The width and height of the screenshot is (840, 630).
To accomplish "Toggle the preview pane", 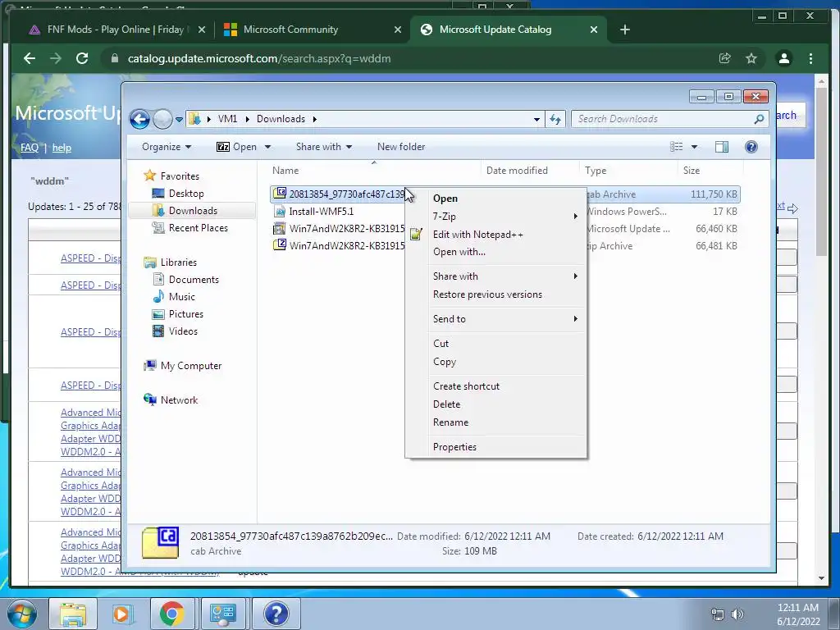I will 722,147.
